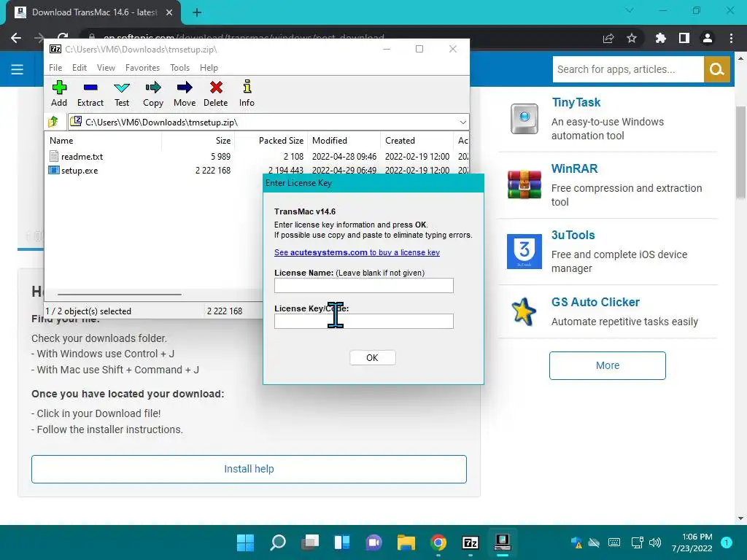Open the File menu in 7-Zip
The height and width of the screenshot is (560, 747).
point(55,68)
